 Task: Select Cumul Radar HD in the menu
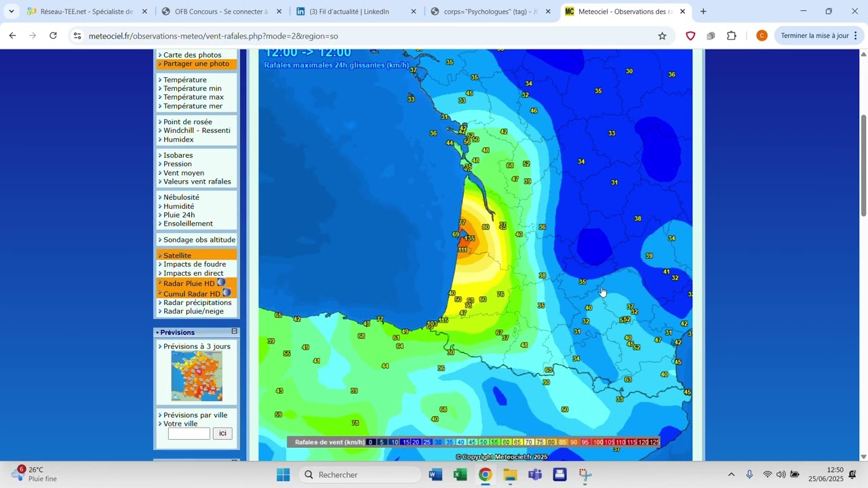[191, 293]
